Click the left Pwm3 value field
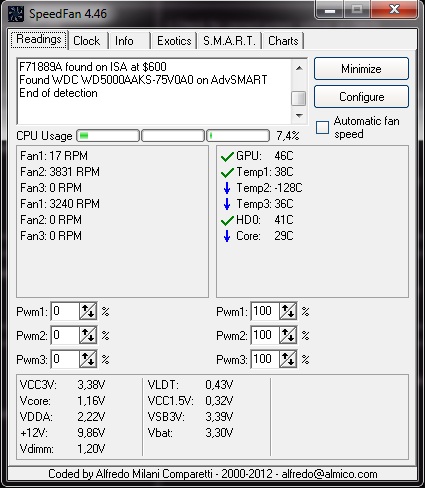 tap(65, 359)
